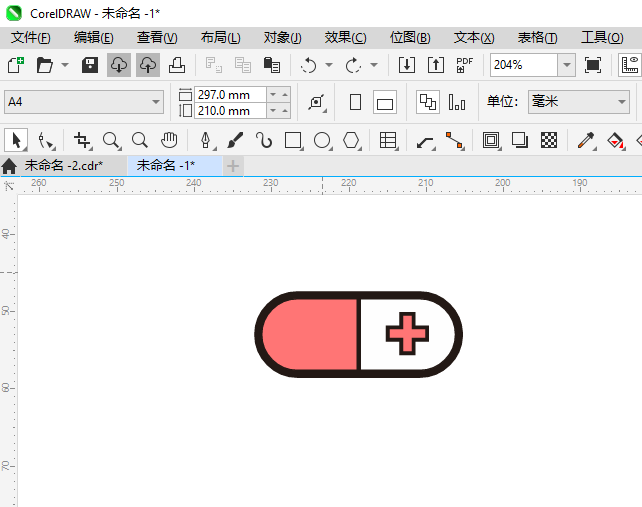The width and height of the screenshot is (642, 507).
Task: Select the Contour effect tool
Action: tap(491, 140)
